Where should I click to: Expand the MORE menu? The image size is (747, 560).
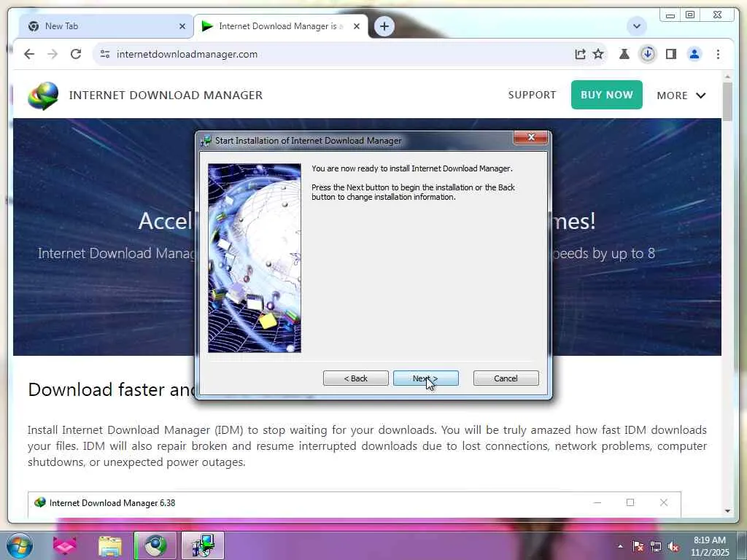(x=681, y=96)
